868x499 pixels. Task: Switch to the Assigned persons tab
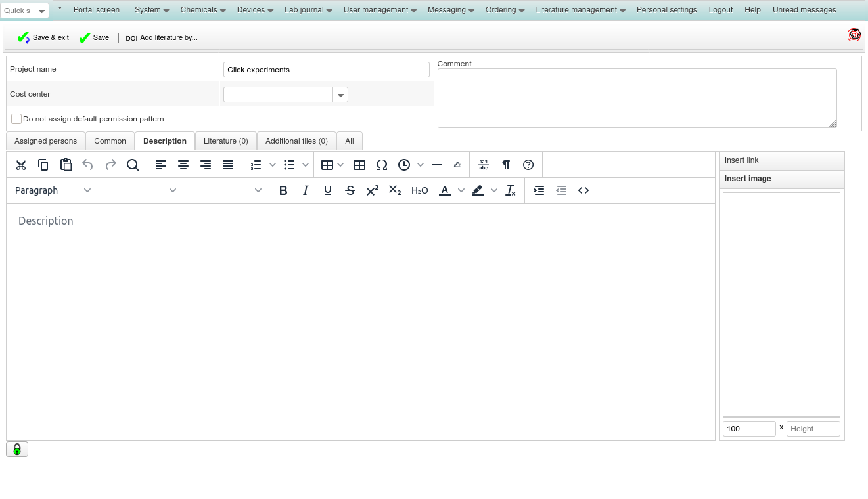(x=45, y=141)
